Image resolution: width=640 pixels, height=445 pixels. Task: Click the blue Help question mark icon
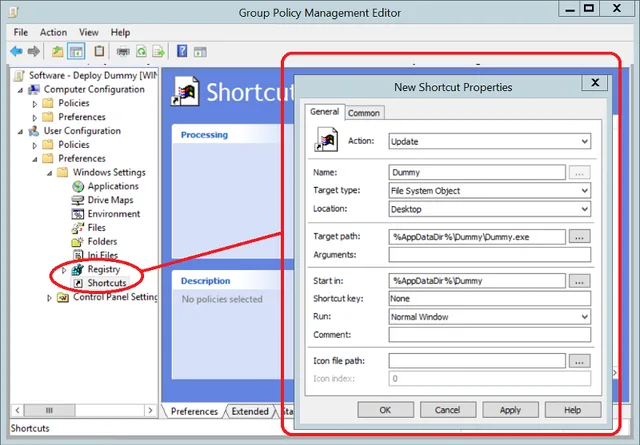182,51
